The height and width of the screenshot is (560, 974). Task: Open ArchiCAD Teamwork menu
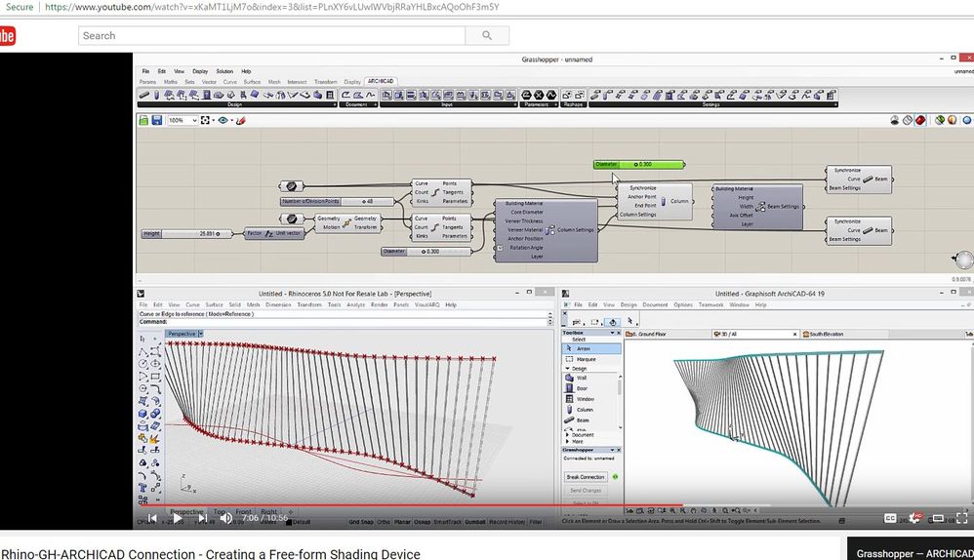pos(710,304)
